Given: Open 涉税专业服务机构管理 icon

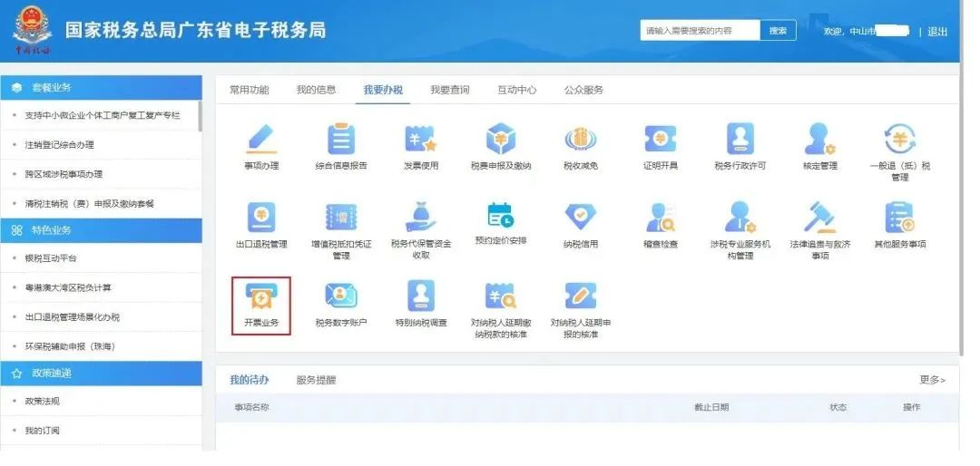Looking at the screenshot, I should pyautogui.click(x=740, y=218).
